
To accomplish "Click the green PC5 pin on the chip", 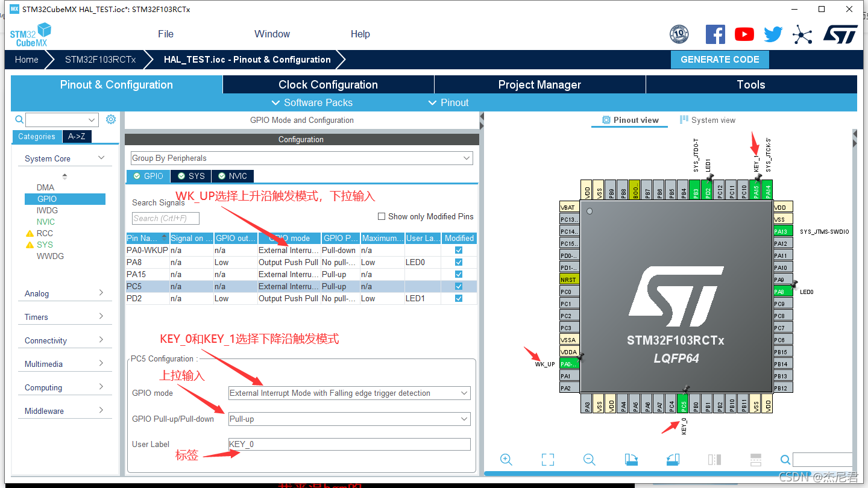I will coord(683,402).
